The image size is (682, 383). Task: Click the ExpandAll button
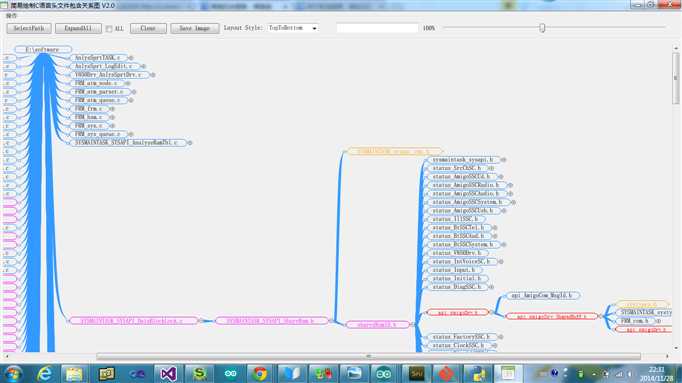[x=78, y=28]
